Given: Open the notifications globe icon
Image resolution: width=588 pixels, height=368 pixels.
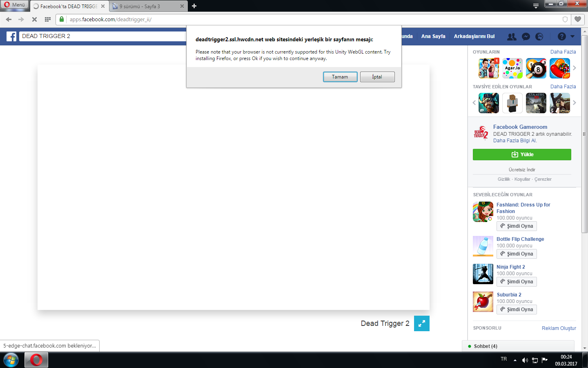Looking at the screenshot, I should tap(539, 36).
